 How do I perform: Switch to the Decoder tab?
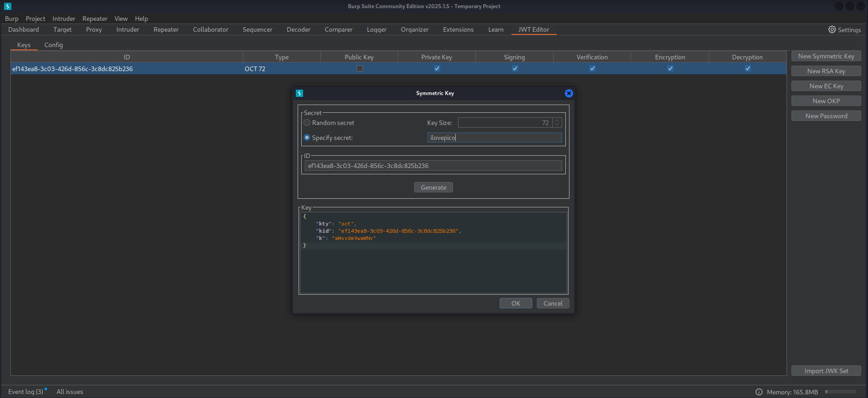[x=299, y=29]
